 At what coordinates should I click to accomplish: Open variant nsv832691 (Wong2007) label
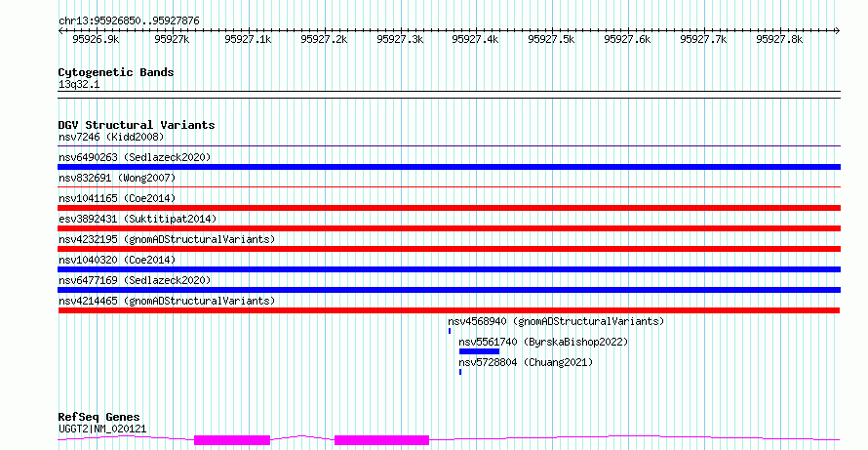117,178
